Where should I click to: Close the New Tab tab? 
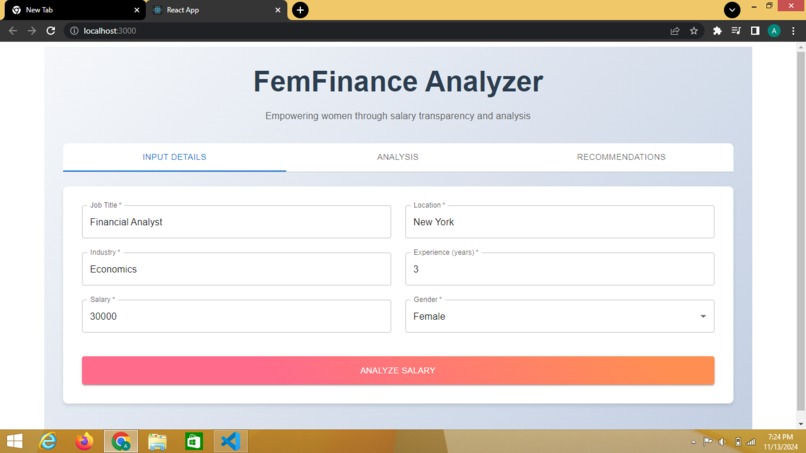[x=137, y=10]
